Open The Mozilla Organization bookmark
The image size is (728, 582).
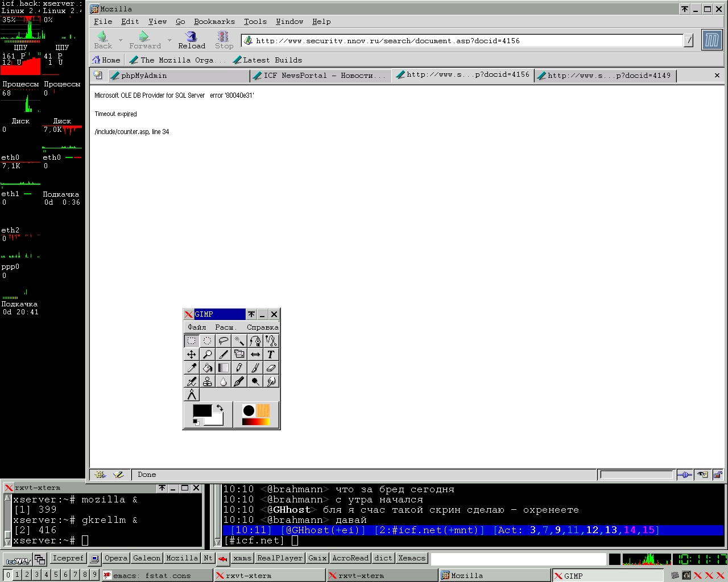[x=177, y=60]
